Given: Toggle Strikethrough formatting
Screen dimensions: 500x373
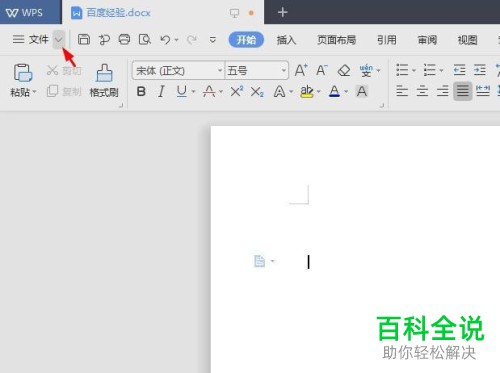Looking at the screenshot, I should pos(209,91).
